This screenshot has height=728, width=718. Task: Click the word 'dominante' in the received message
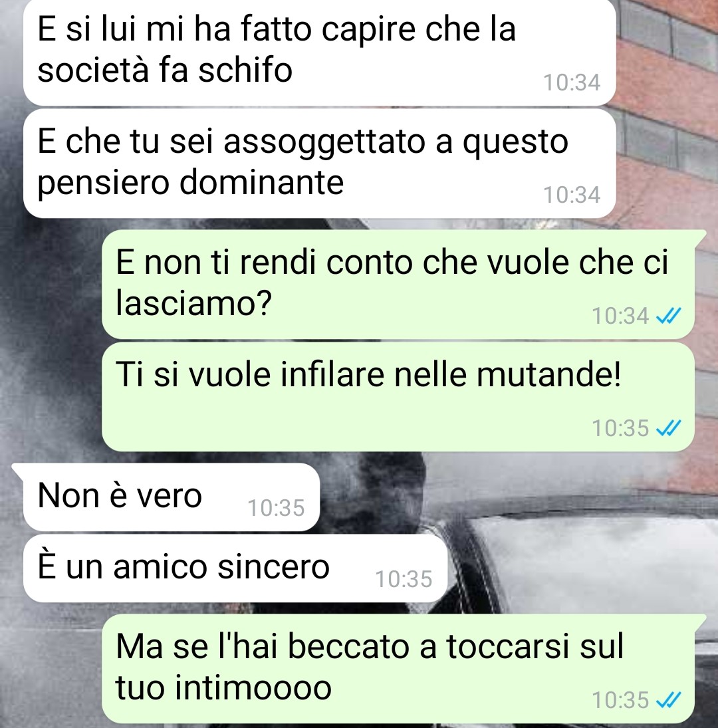pyautogui.click(x=261, y=182)
